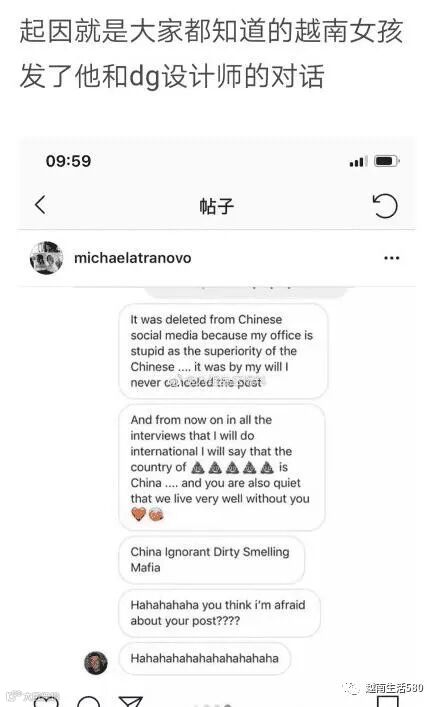Viewport: 437px width, 707px height.
Task: Click the cellular signal bars icon
Action: pos(358,161)
